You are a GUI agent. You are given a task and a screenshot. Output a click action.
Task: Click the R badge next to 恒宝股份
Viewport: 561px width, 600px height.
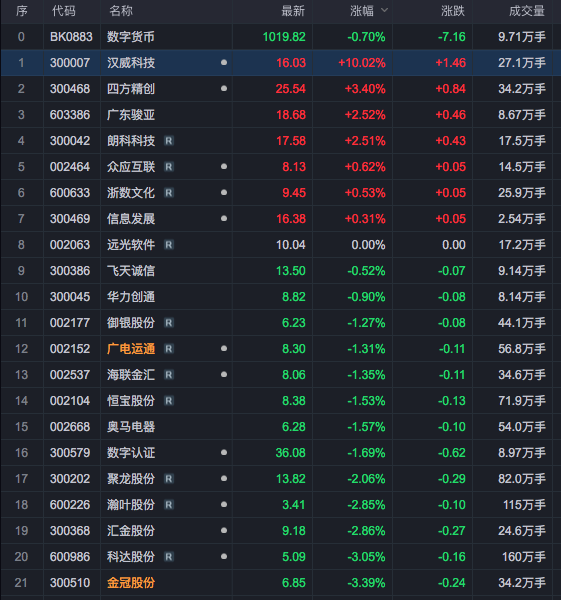tap(169, 401)
